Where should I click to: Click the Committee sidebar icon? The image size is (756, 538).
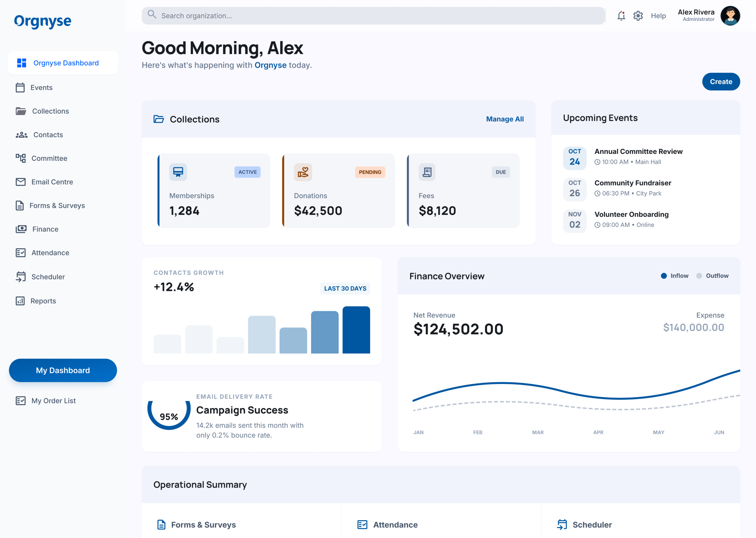tap(20, 158)
